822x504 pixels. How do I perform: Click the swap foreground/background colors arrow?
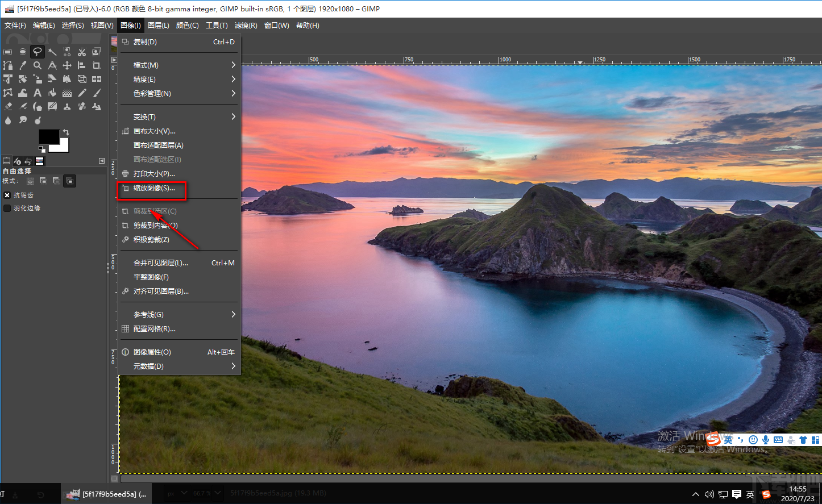65,132
